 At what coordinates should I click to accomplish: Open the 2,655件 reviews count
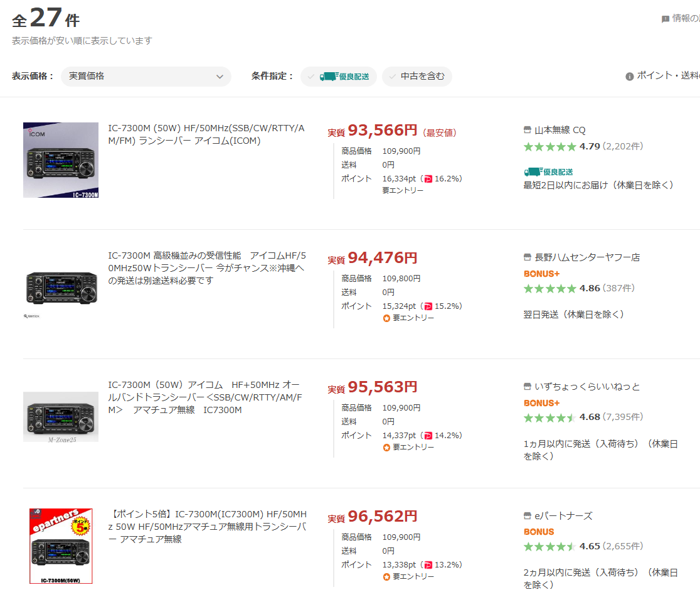click(x=623, y=547)
